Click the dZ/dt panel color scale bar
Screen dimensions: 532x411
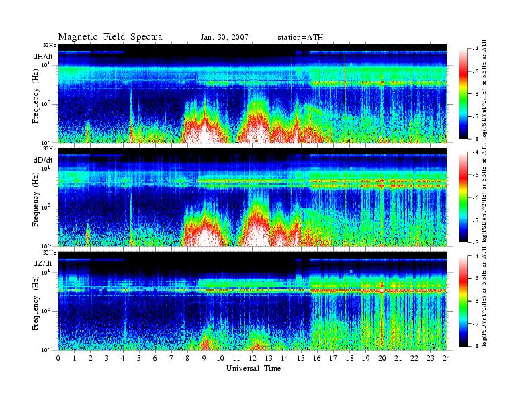point(463,301)
